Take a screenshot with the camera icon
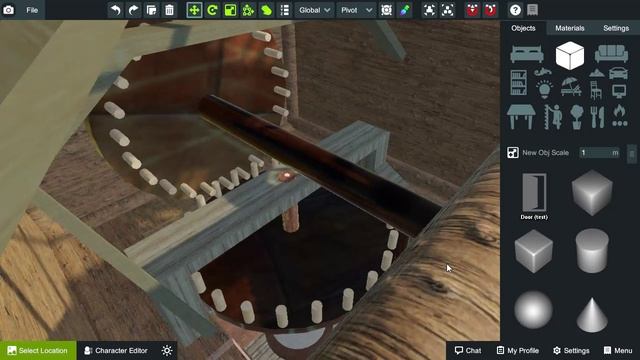Image resolution: width=640 pixels, height=360 pixels. click(x=9, y=10)
